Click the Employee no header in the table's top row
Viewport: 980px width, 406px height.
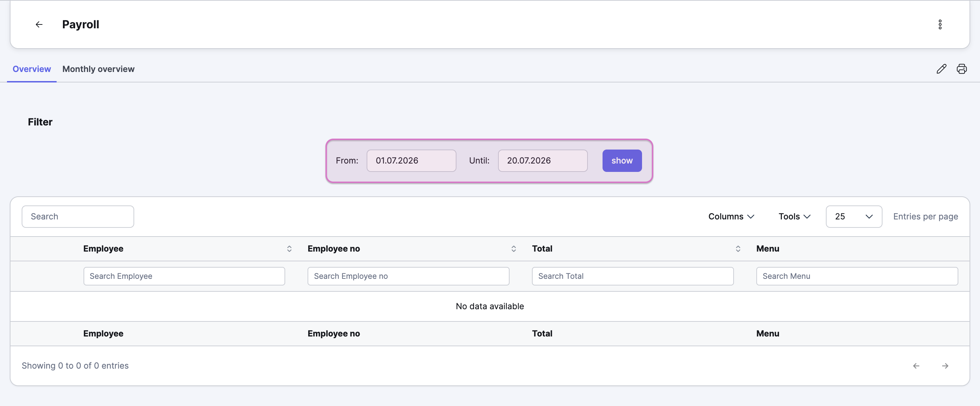click(x=334, y=249)
